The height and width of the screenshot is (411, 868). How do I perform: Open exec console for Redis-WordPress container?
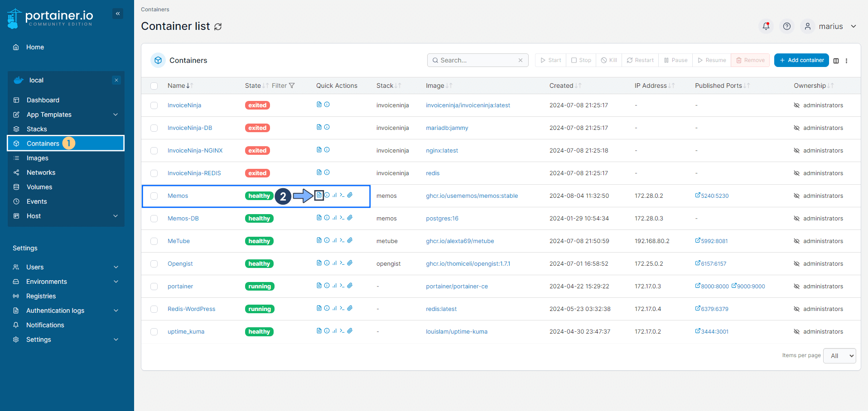tap(342, 308)
